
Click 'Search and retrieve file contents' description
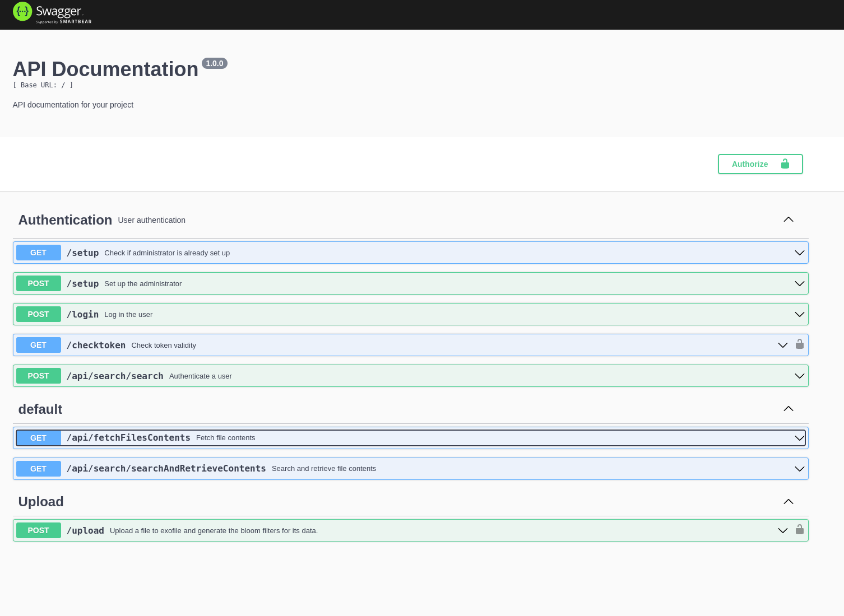point(324,469)
